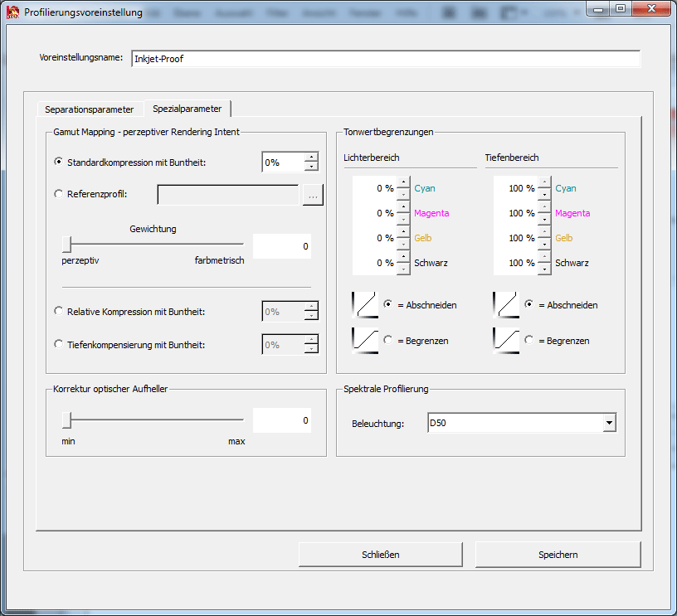Decrease Magenta Tiefenbereich value with down arrow
The height and width of the screenshot is (616, 677).
pos(544,218)
